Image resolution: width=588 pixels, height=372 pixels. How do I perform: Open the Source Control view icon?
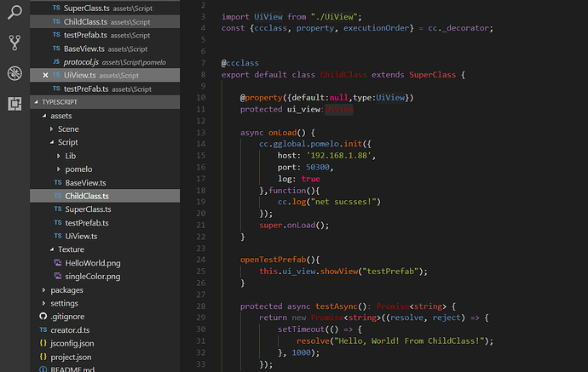point(14,43)
